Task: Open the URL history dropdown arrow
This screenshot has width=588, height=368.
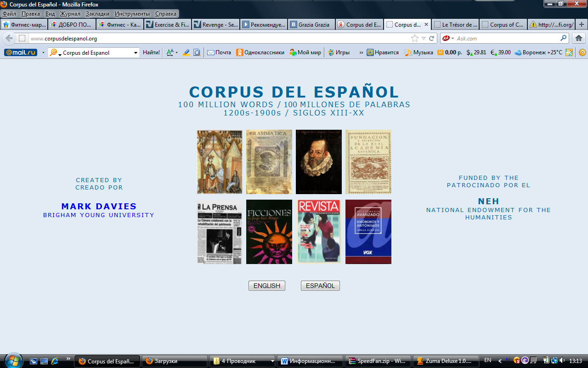Action: 424,38
